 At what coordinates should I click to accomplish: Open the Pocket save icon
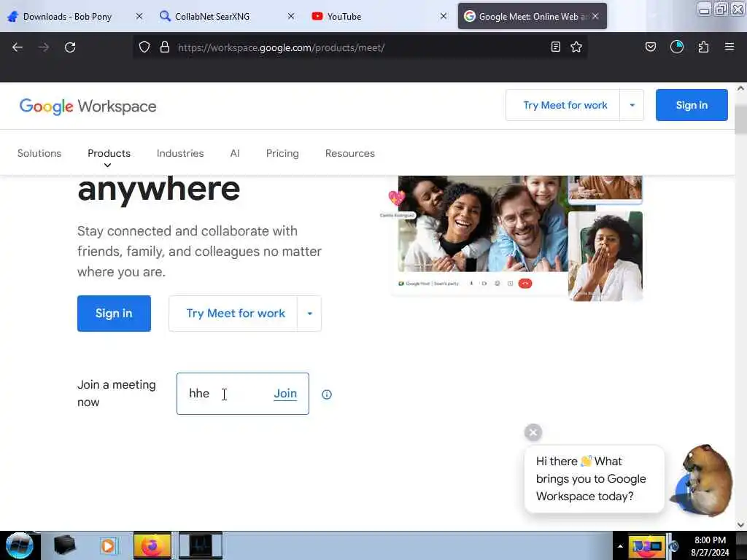650,47
